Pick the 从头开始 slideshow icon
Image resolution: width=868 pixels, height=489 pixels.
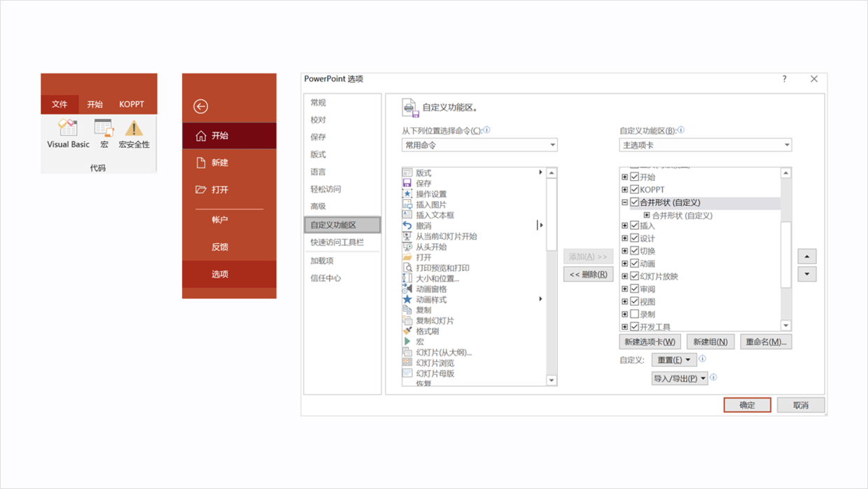point(407,247)
